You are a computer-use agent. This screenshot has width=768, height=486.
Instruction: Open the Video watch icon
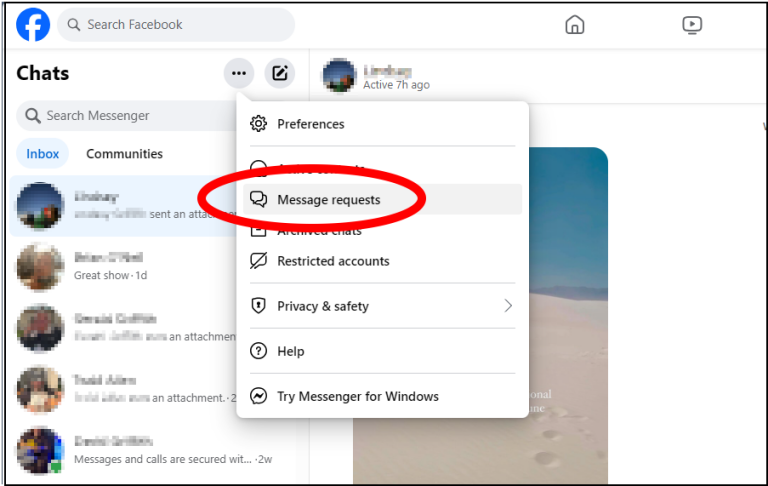click(692, 25)
